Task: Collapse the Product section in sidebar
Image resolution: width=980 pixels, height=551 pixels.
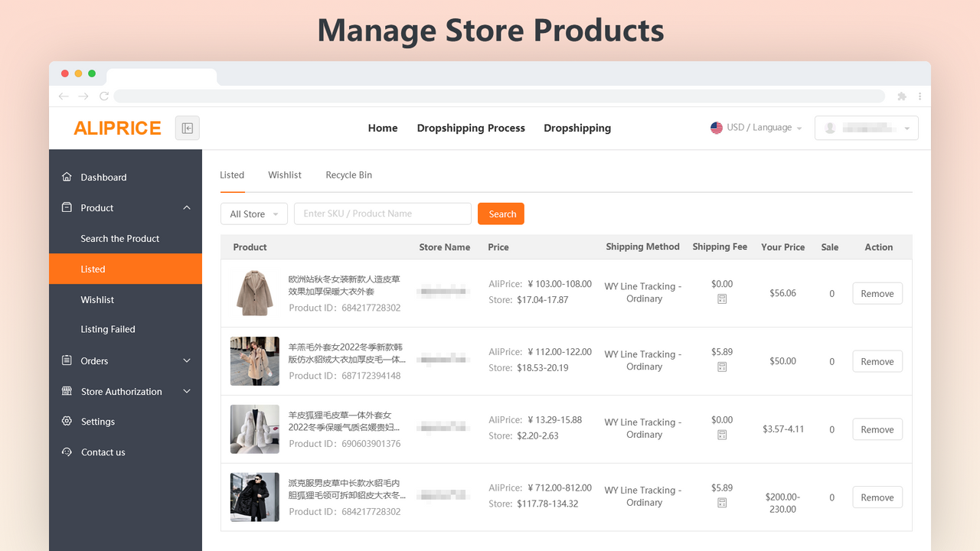Action: 186,207
